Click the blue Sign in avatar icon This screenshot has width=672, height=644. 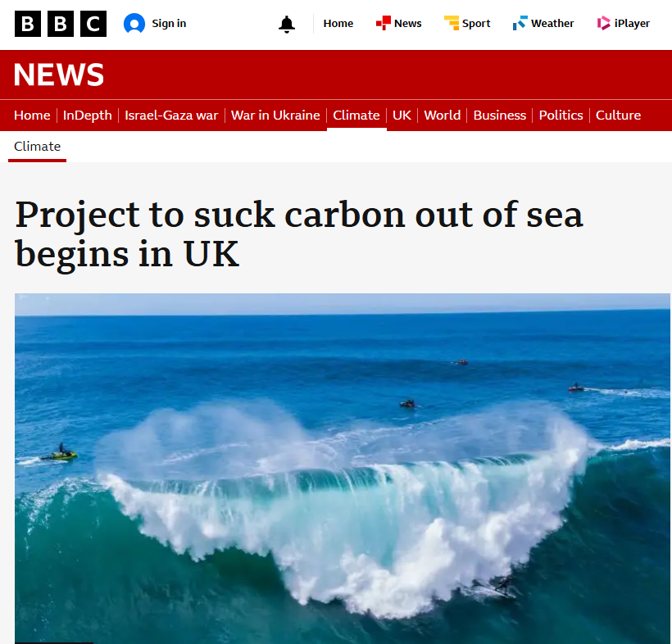[134, 23]
